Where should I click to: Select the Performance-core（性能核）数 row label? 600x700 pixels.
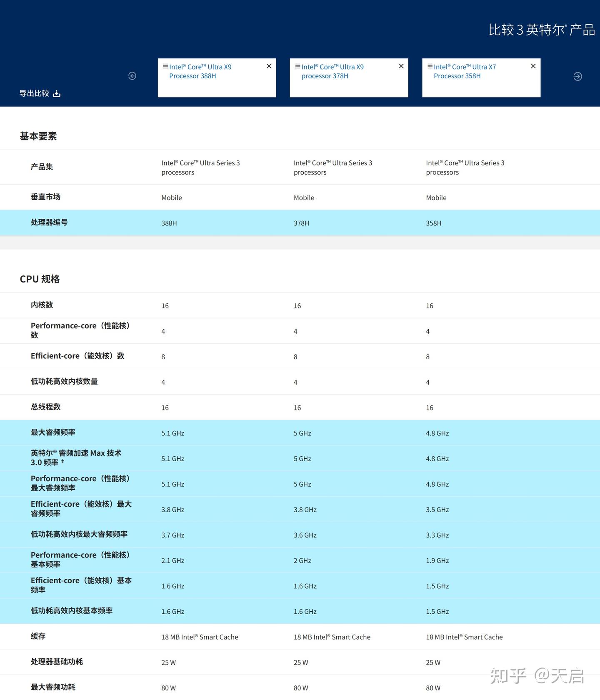(x=80, y=330)
